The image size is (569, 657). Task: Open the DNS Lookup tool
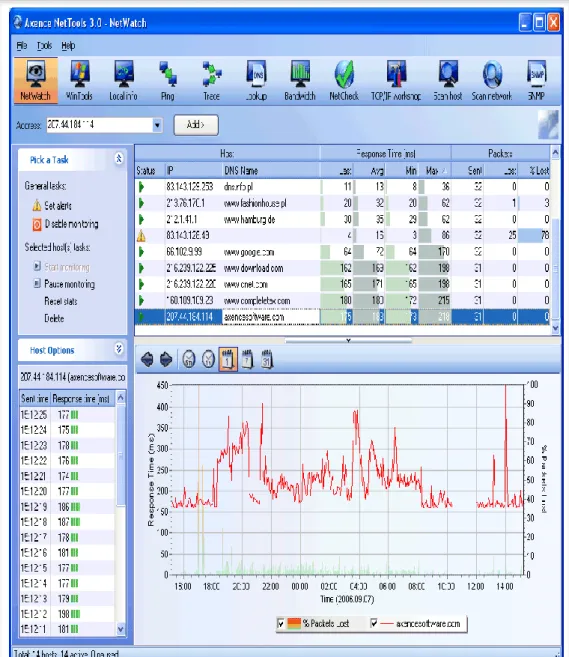[256, 81]
